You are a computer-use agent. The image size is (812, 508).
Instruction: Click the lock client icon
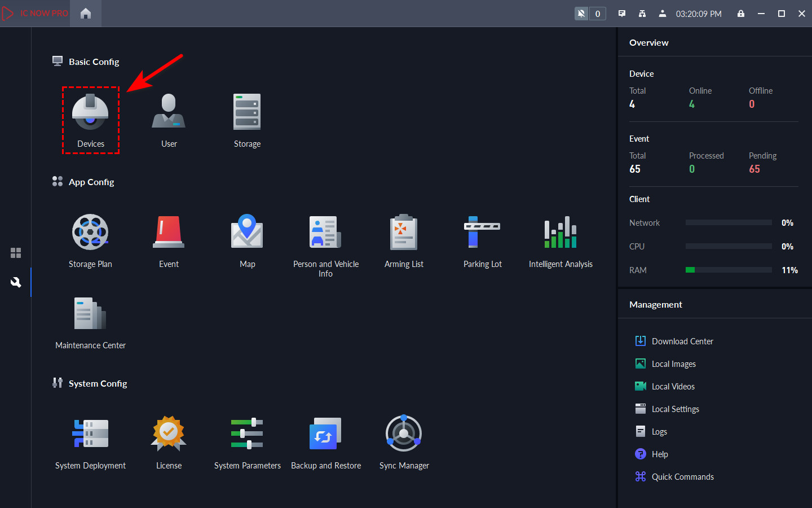click(x=741, y=14)
